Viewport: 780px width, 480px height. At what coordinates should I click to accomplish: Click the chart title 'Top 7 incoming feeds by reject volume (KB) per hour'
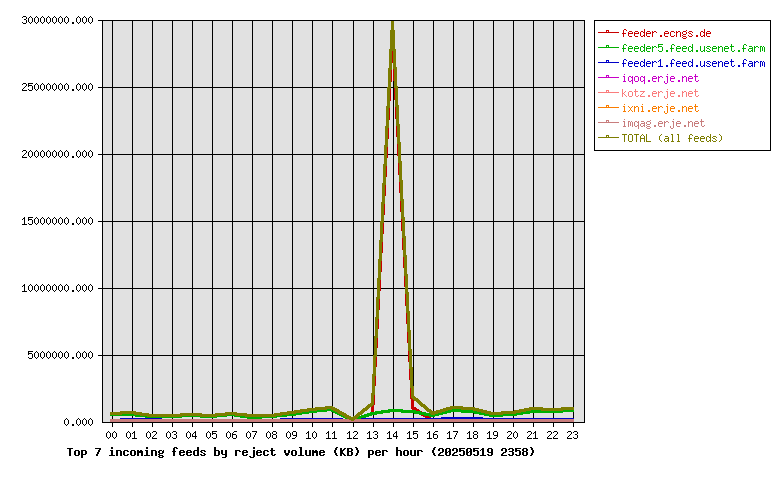tap(301, 452)
